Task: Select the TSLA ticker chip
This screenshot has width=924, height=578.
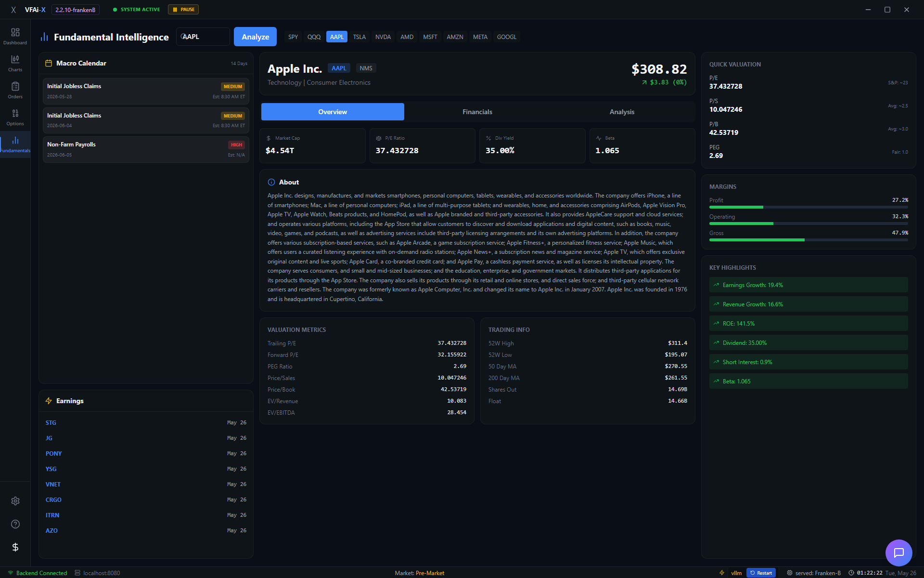Action: [x=359, y=37]
